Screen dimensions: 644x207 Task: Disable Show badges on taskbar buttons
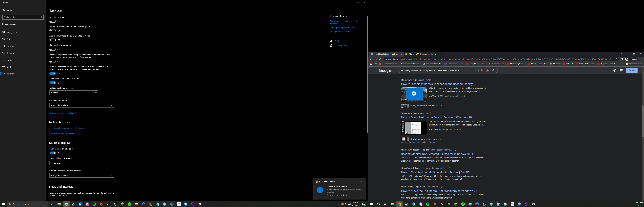coord(52,83)
